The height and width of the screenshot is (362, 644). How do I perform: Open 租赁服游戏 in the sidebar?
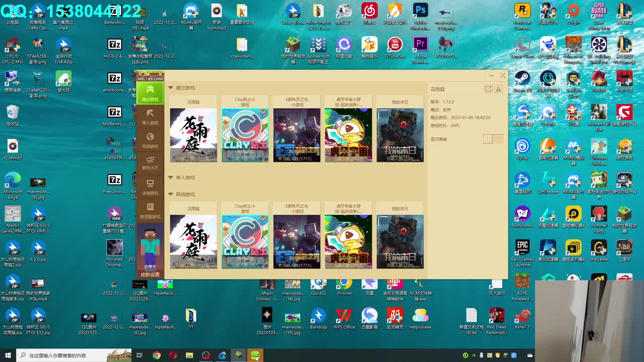click(150, 210)
